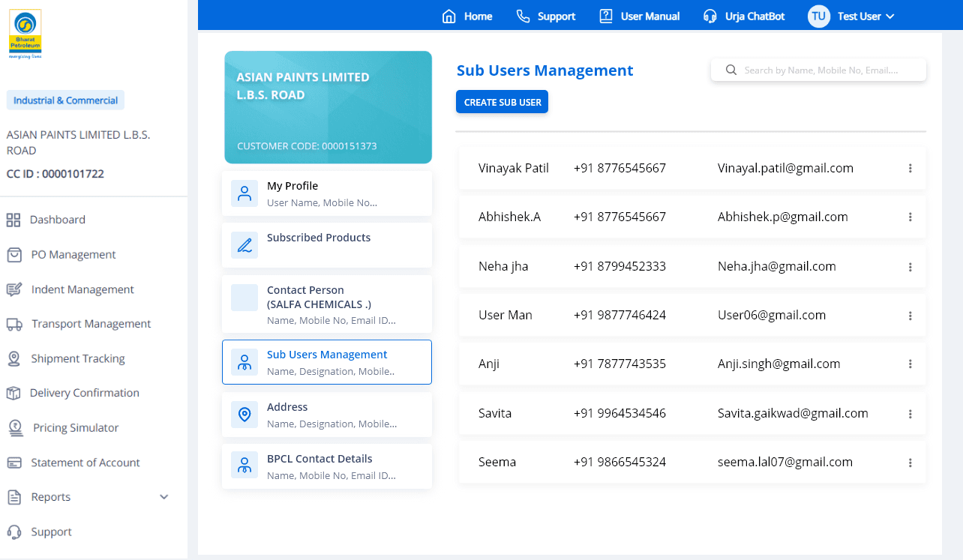Click the Home house icon
963x560 pixels.
click(x=449, y=16)
